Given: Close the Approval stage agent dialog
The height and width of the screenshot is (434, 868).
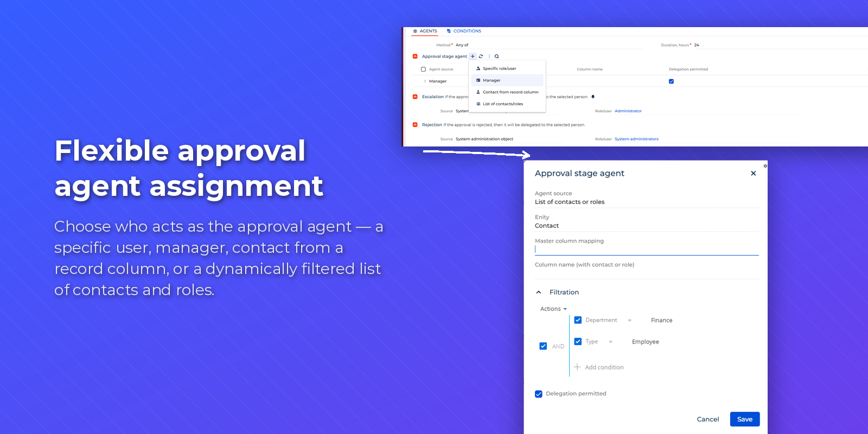Looking at the screenshot, I should 753,174.
